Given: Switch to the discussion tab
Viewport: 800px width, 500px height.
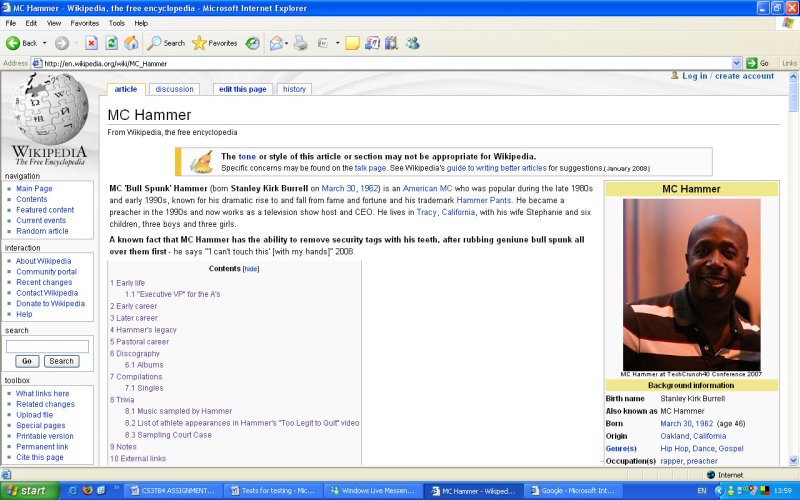Looking at the screenshot, I should pyautogui.click(x=174, y=89).
